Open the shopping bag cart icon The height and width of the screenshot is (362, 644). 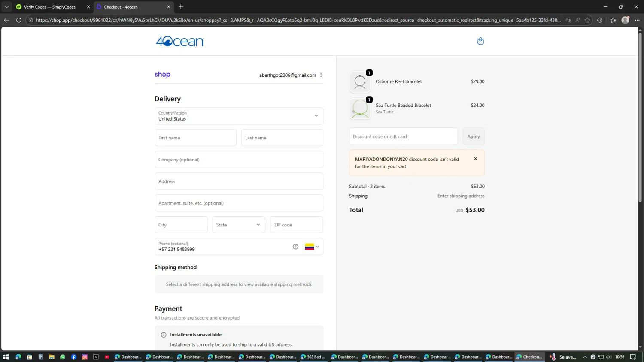point(480,41)
